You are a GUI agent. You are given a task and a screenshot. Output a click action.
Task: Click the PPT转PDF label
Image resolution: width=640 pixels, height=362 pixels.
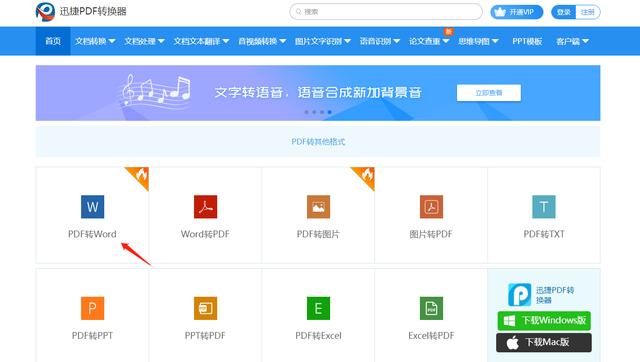click(205, 336)
